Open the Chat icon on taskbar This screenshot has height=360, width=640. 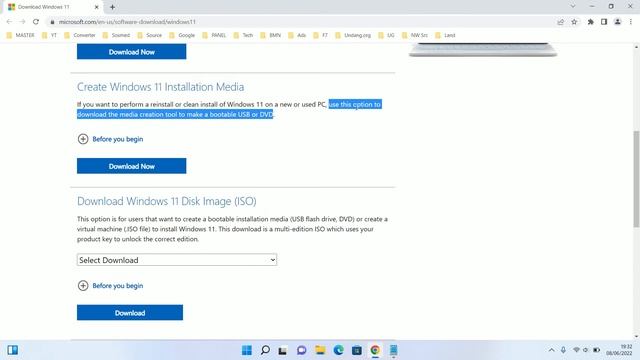302,350
